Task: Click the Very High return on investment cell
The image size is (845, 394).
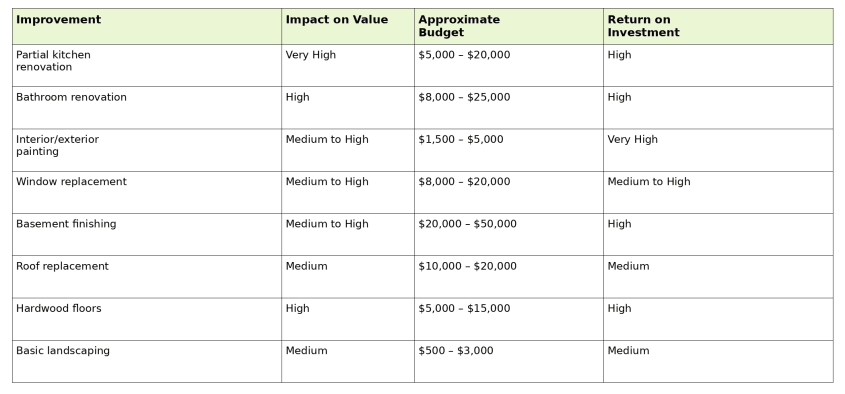Action: tap(718, 150)
